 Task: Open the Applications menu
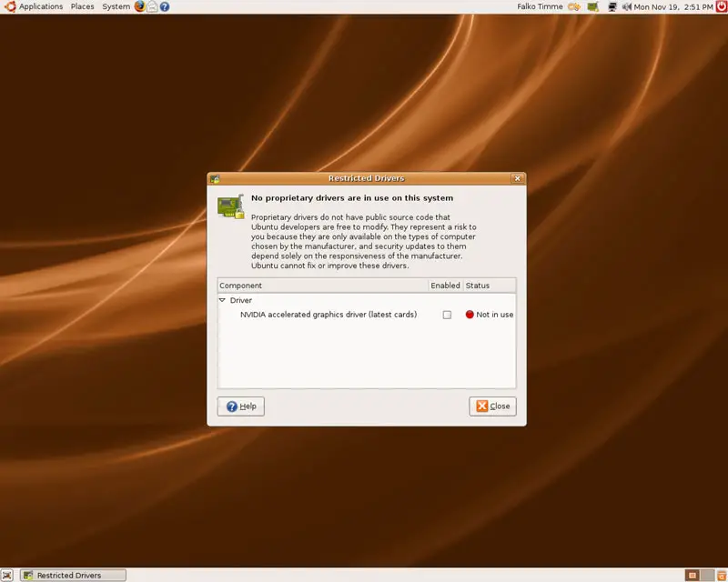tap(41, 6)
